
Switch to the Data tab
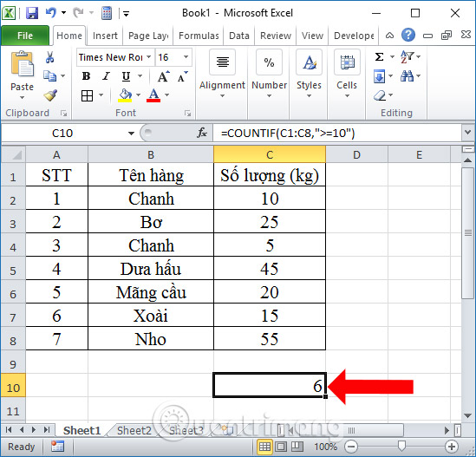coord(239,36)
